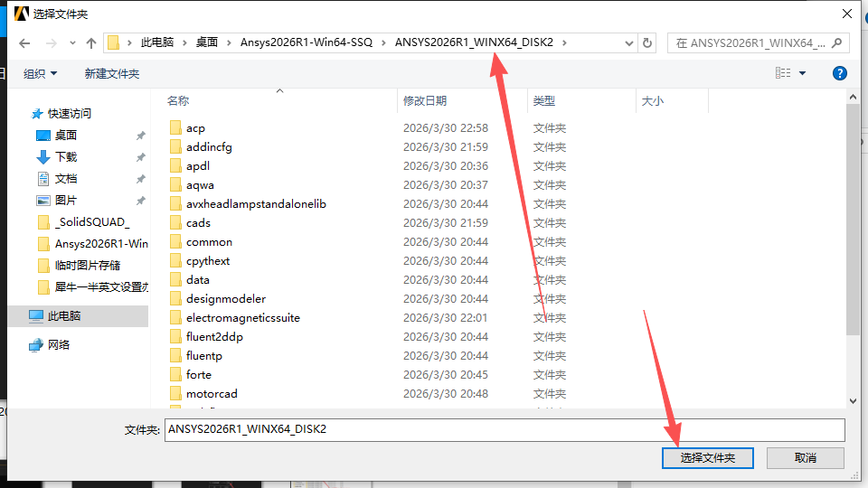Click the addincfg folder icon
Viewport: 868px width, 488px height.
(175, 146)
